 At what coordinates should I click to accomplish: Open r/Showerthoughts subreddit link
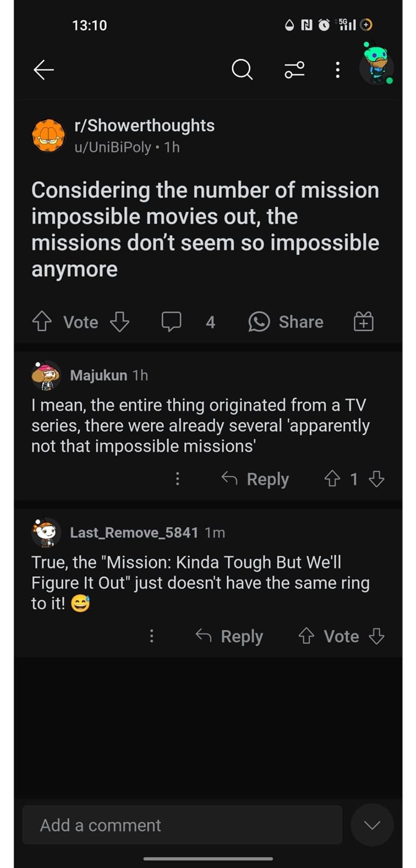pyautogui.click(x=144, y=125)
